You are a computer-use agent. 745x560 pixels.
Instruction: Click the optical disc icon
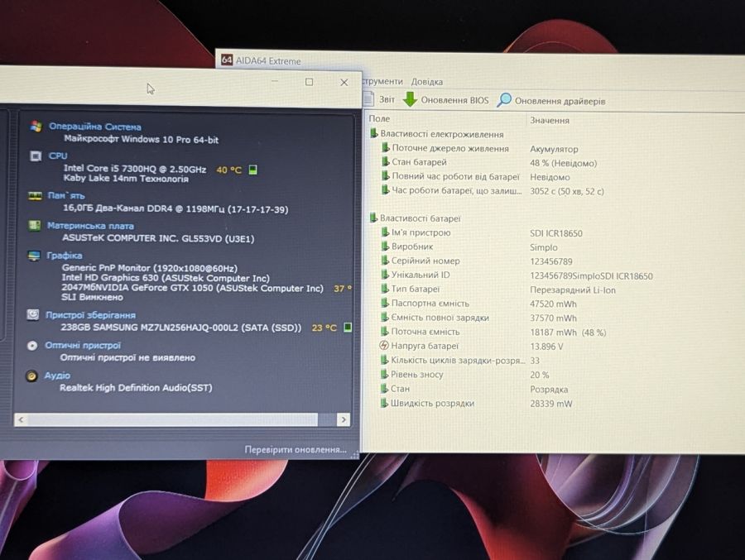pos(31,345)
